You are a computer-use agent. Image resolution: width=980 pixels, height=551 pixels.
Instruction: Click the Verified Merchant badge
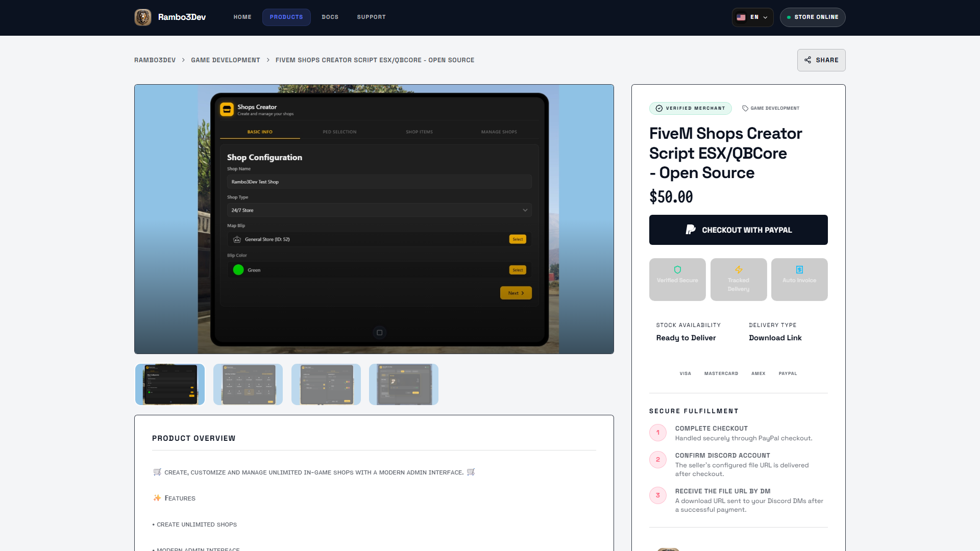pyautogui.click(x=691, y=108)
